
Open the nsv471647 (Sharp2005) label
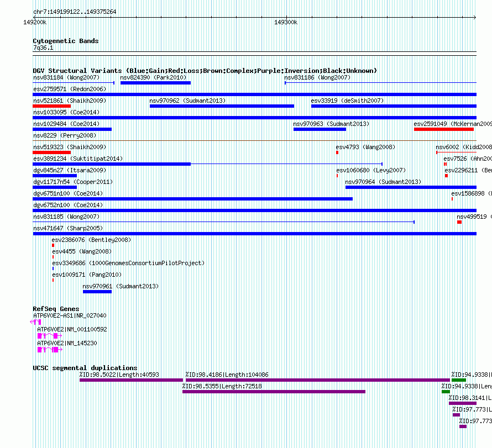68,228
